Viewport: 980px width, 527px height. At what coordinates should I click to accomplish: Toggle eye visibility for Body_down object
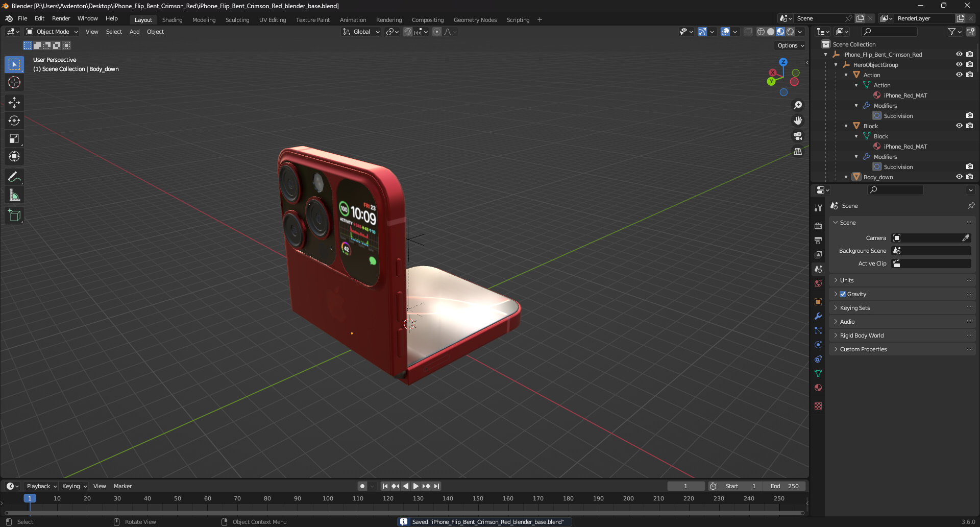pyautogui.click(x=959, y=177)
